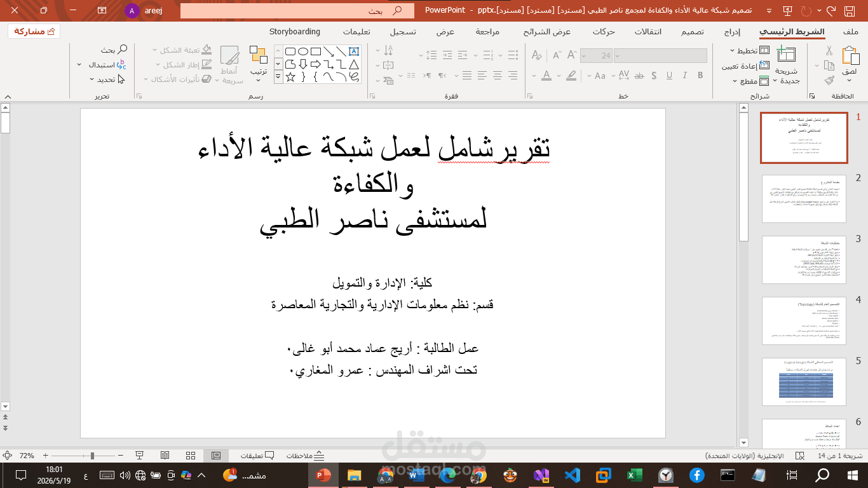Image resolution: width=868 pixels, height=488 pixels.
Task: Click the Comments (تعليقات) status button
Action: tap(257, 456)
